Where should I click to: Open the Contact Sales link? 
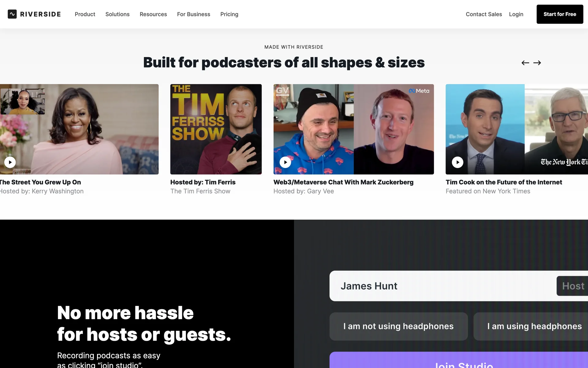click(484, 14)
